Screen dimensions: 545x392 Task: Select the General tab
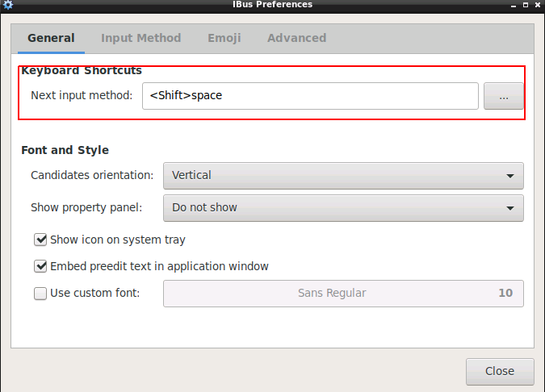click(51, 38)
